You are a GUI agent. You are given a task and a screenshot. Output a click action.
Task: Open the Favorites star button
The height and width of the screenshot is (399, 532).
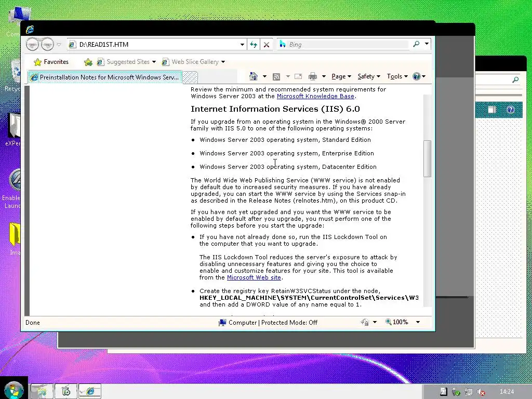pos(51,62)
